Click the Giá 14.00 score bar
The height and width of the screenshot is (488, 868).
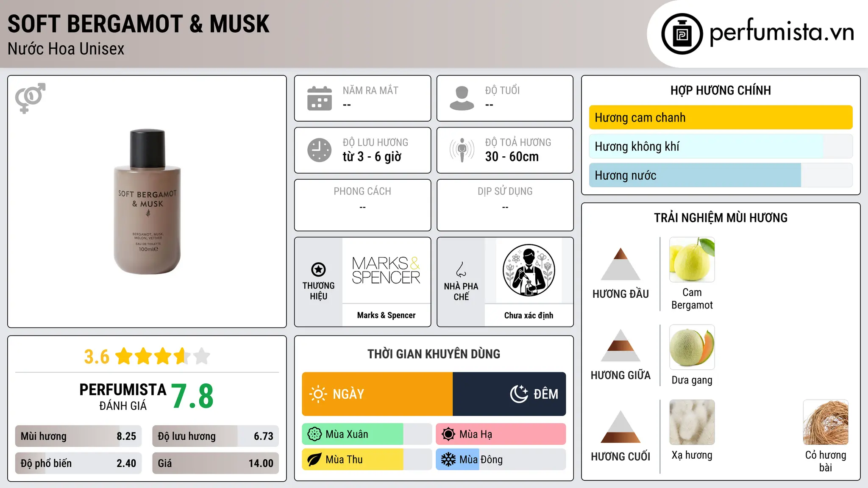pyautogui.click(x=215, y=463)
